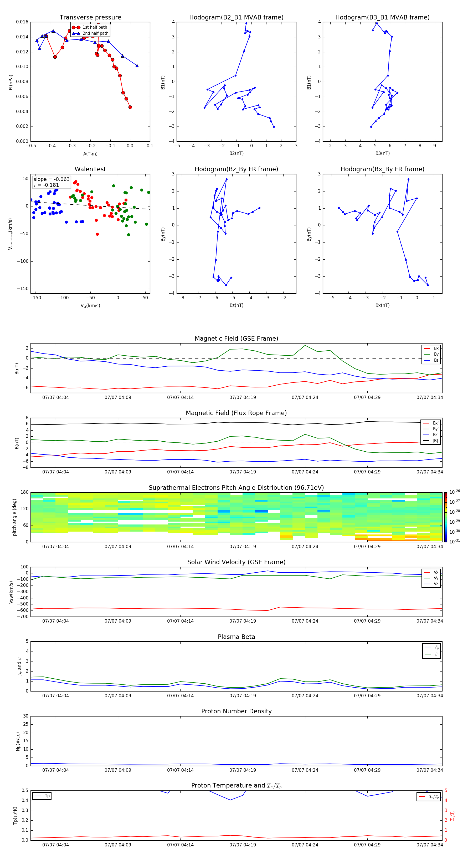473x868 pixels.
Task: Click the 'Hodogram(Bz_By FR frame)' title
Action: point(236,169)
